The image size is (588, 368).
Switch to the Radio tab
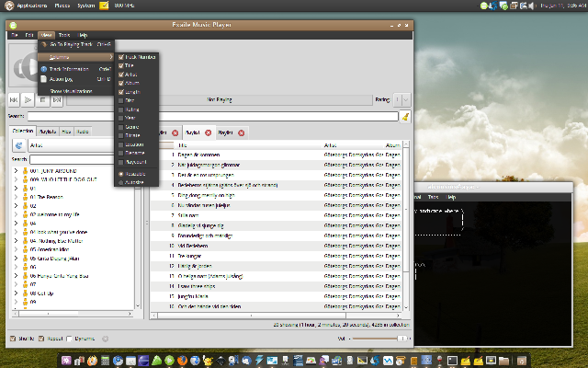point(83,132)
